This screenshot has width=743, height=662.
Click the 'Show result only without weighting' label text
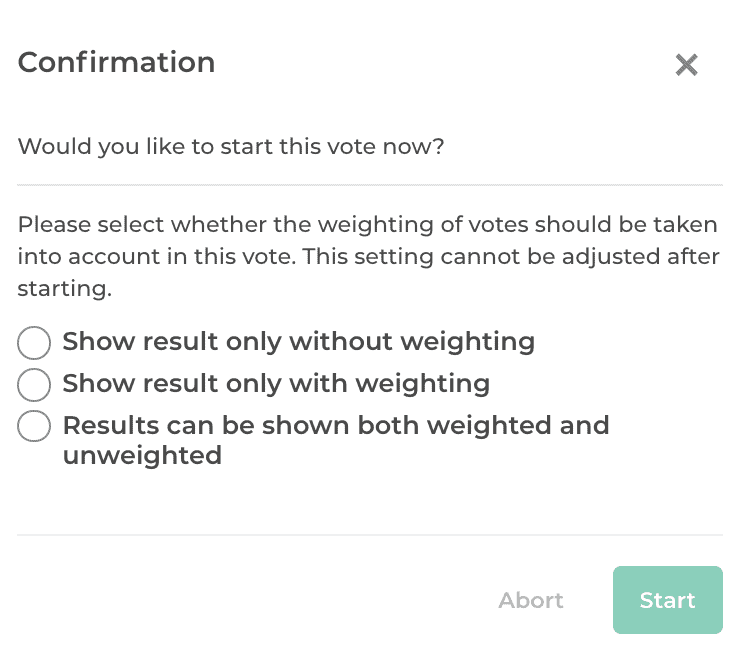pyautogui.click(x=298, y=342)
